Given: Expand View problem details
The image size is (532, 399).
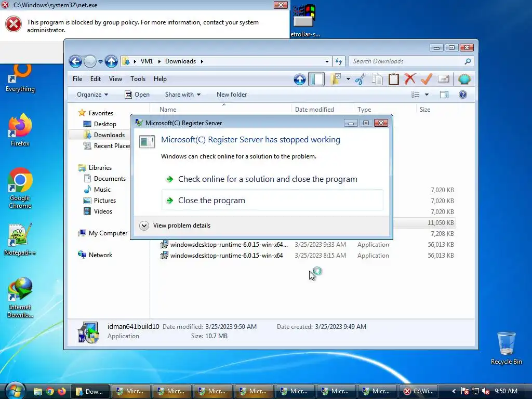Looking at the screenshot, I should click(175, 225).
